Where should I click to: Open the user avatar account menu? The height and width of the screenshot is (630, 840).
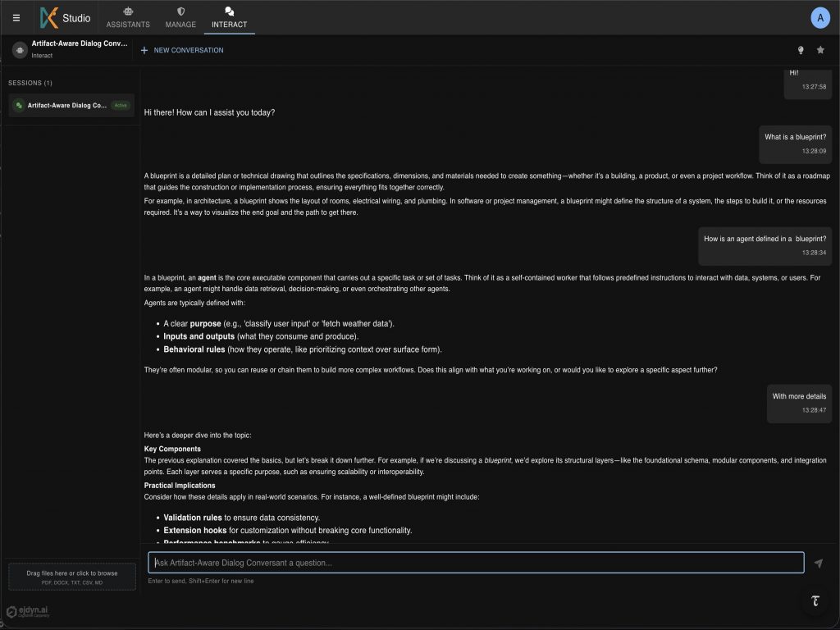click(x=819, y=17)
